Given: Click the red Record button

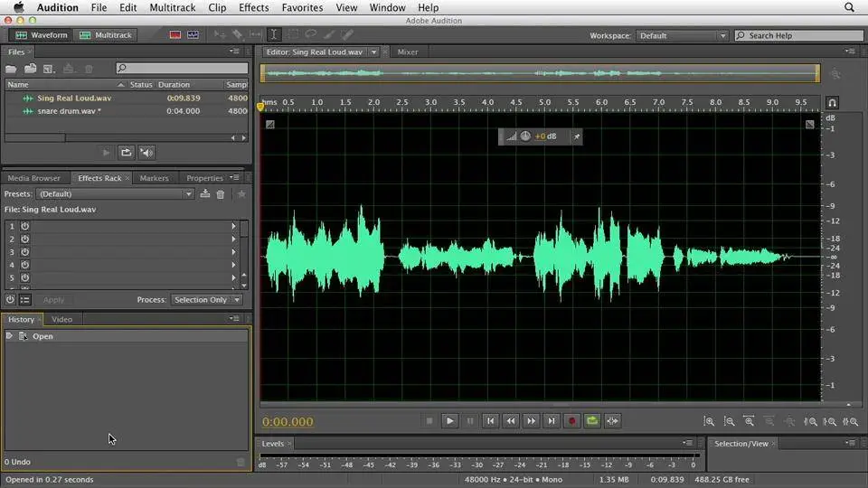Looking at the screenshot, I should [571, 420].
